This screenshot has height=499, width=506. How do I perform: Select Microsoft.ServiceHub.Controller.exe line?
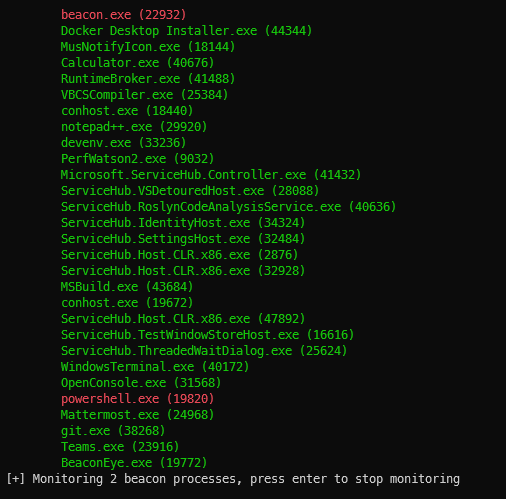pyautogui.click(x=211, y=175)
